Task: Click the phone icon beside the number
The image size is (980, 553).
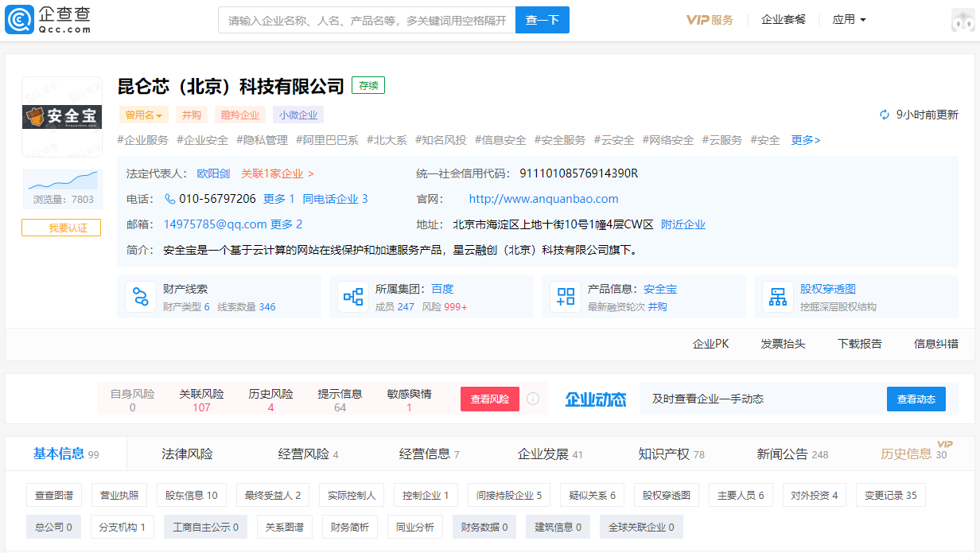Action: pos(169,199)
